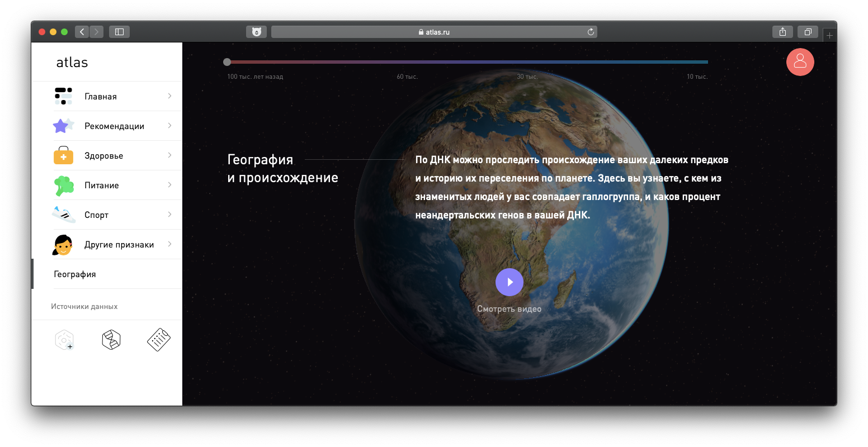Expand the Здоровье section chevron

coord(169,155)
